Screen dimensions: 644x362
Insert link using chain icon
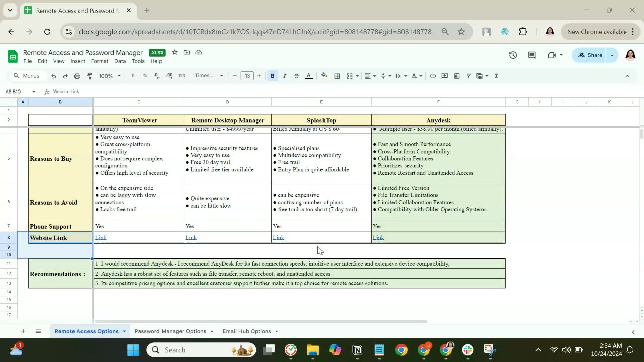click(x=433, y=76)
